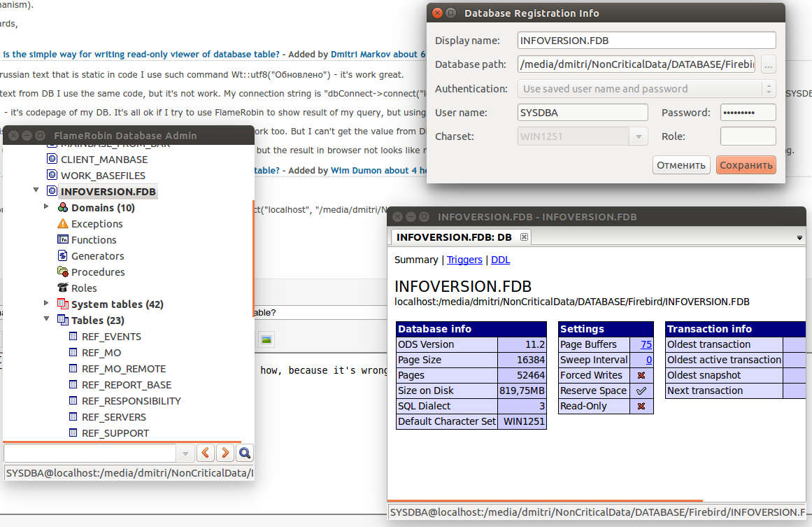Toggle the Read-Only setting mark

[x=641, y=406]
